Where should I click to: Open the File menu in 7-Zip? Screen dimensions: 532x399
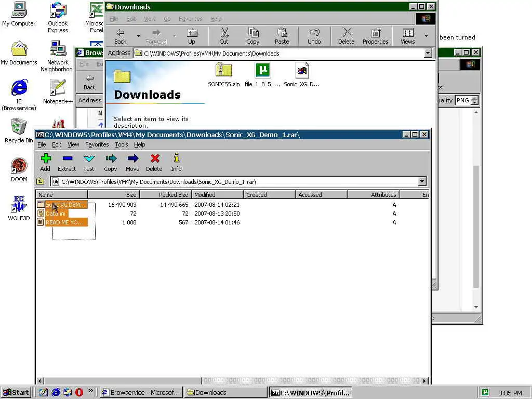(42, 144)
